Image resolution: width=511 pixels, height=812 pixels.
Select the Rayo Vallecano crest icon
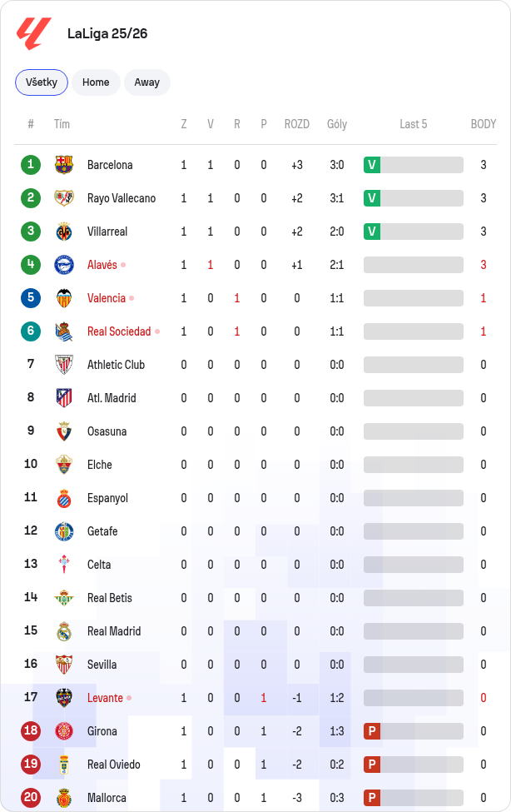tap(64, 198)
